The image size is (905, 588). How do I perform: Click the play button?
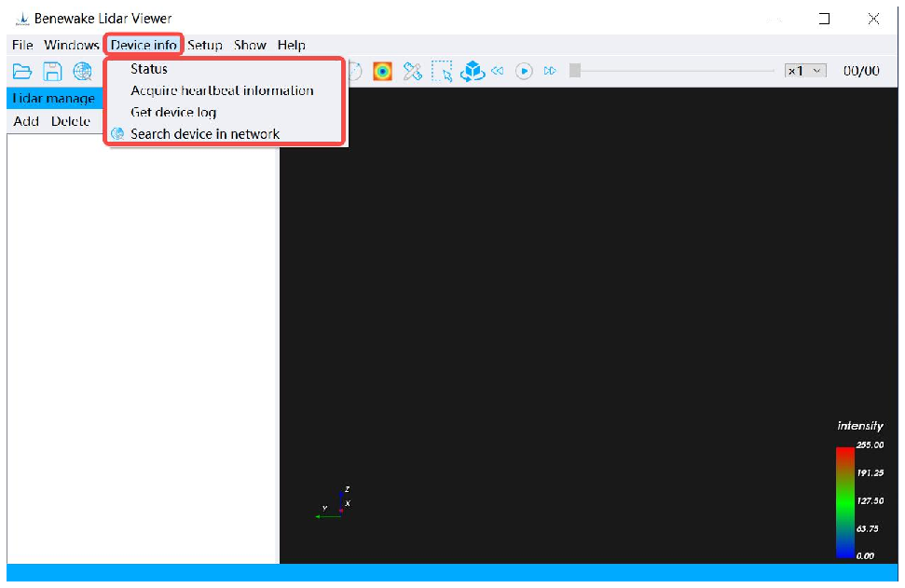coord(524,71)
